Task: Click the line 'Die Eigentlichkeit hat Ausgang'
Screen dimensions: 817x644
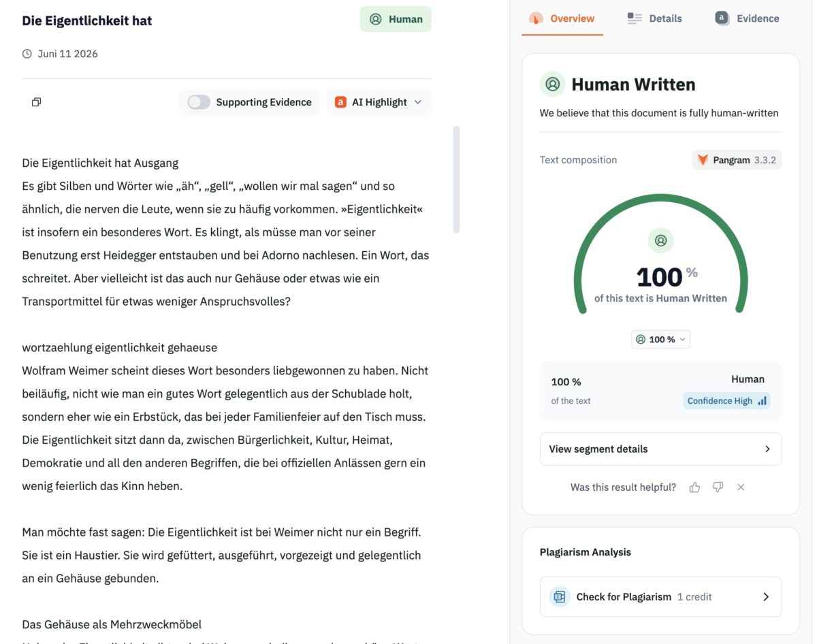Action: (x=100, y=163)
